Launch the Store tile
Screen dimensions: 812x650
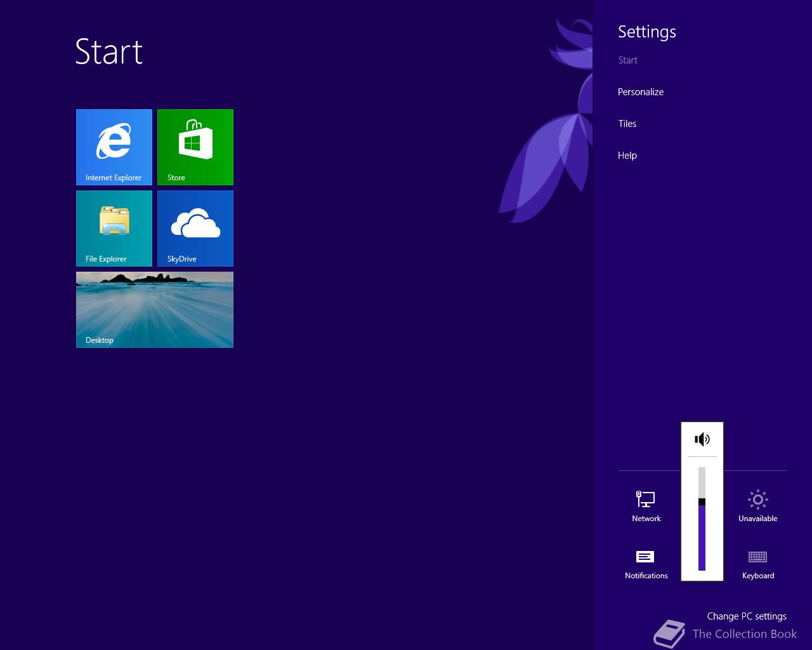(195, 147)
